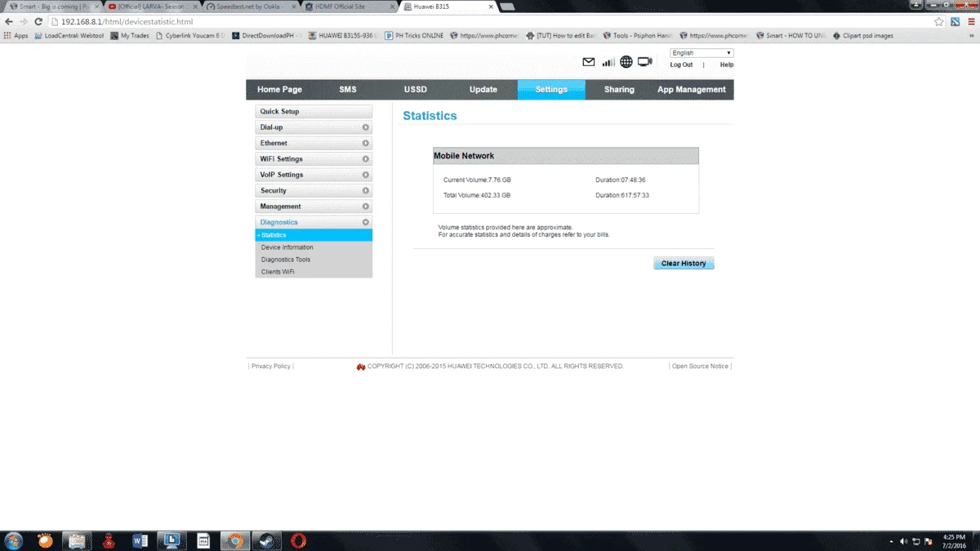980x551 pixels.
Task: Bookmark this page with the star icon
Action: point(940,21)
